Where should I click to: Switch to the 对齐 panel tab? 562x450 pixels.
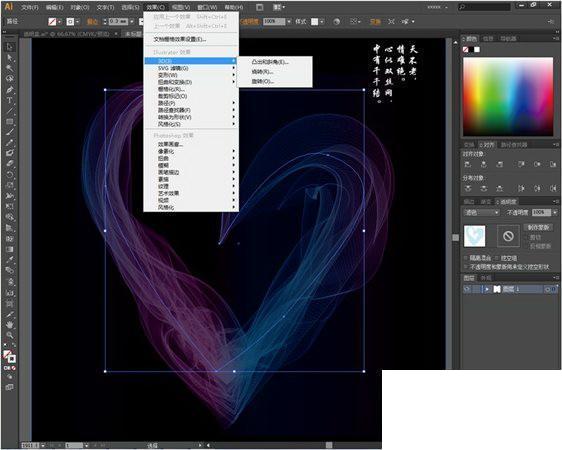tap(487, 145)
